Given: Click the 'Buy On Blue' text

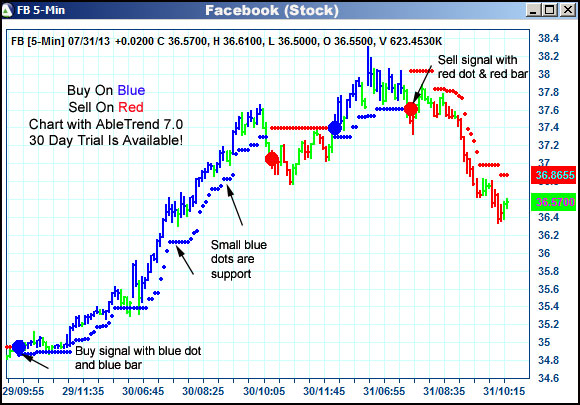Looking at the screenshot, I should [x=106, y=90].
